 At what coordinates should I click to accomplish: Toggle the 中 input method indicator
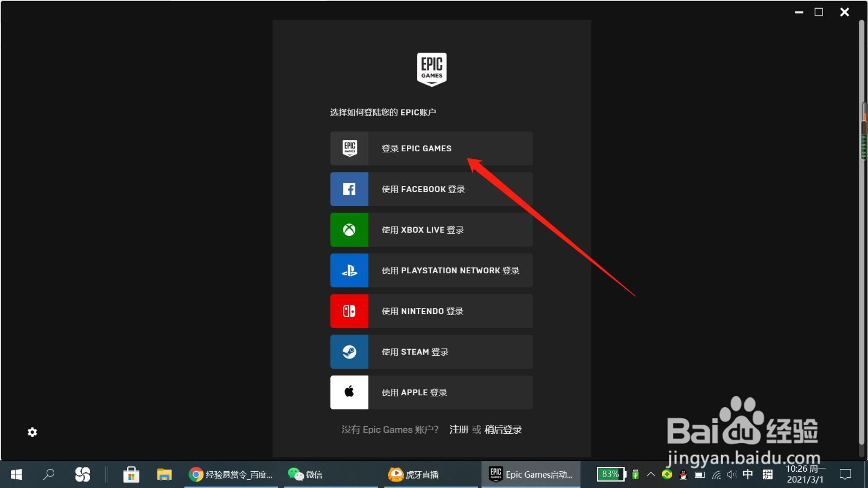tap(748, 474)
